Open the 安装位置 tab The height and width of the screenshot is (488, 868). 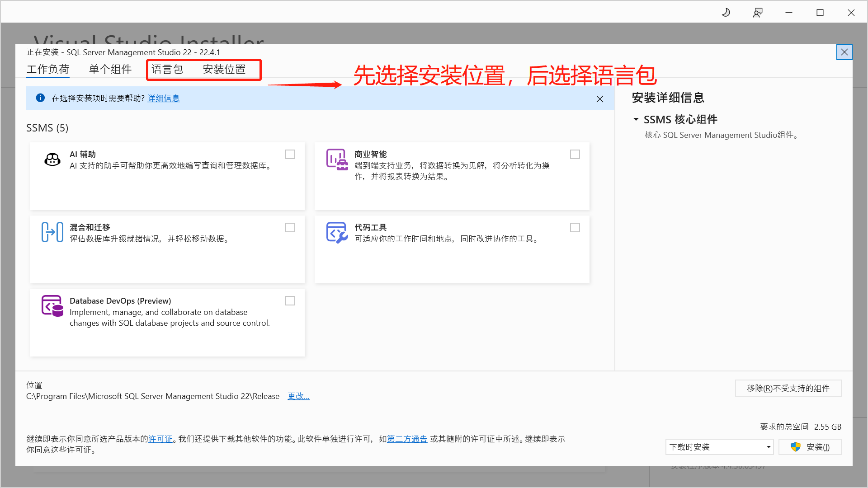point(224,69)
